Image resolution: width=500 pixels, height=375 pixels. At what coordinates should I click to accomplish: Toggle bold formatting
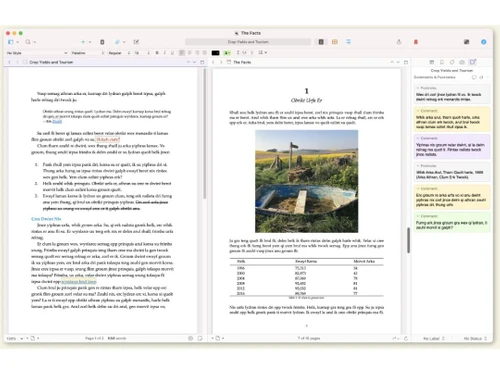pos(157,53)
